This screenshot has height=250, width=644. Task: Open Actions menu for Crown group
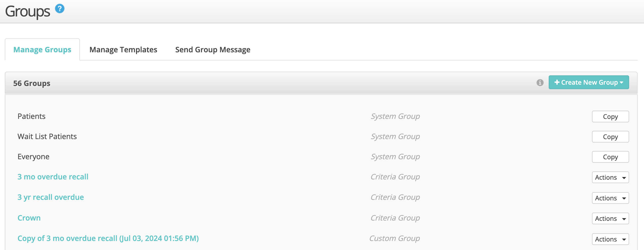pyautogui.click(x=610, y=218)
